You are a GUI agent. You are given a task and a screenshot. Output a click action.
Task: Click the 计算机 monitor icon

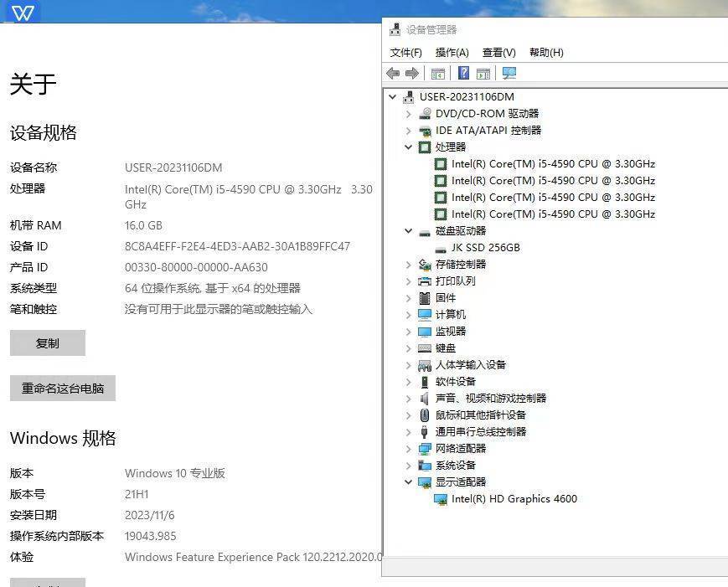pyautogui.click(x=425, y=315)
